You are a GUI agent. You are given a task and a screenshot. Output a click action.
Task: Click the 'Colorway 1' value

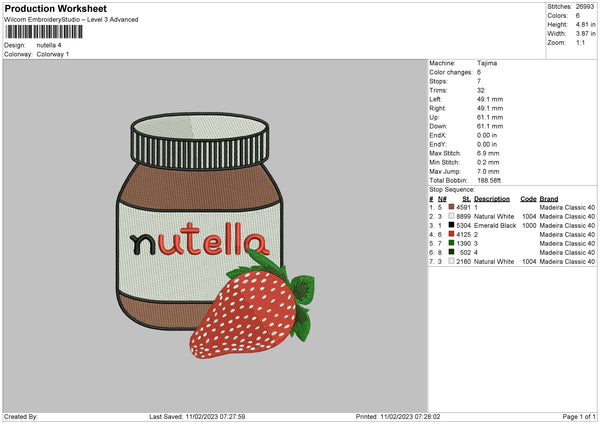[x=53, y=54]
